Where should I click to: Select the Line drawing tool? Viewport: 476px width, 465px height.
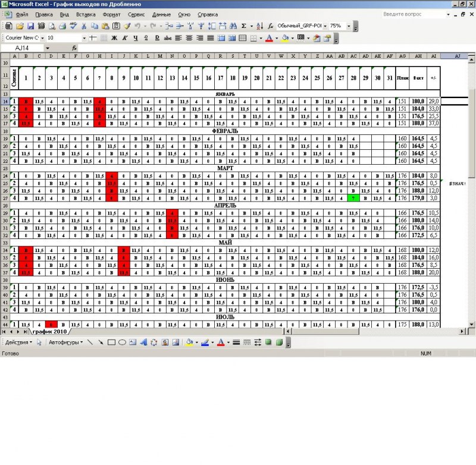(x=90, y=342)
